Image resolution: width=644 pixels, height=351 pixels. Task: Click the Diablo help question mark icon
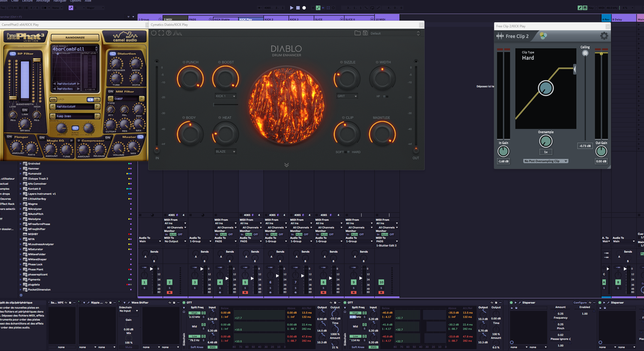169,33
